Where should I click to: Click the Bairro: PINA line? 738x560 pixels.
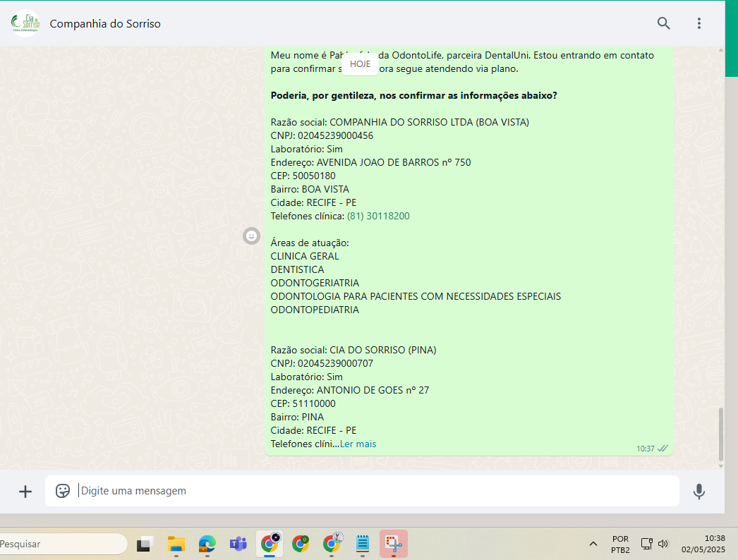(298, 417)
